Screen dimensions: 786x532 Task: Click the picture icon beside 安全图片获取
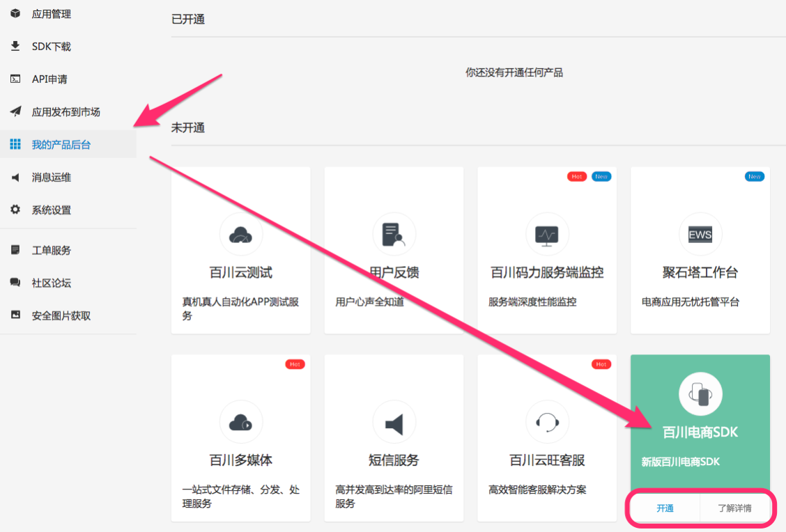coord(15,315)
